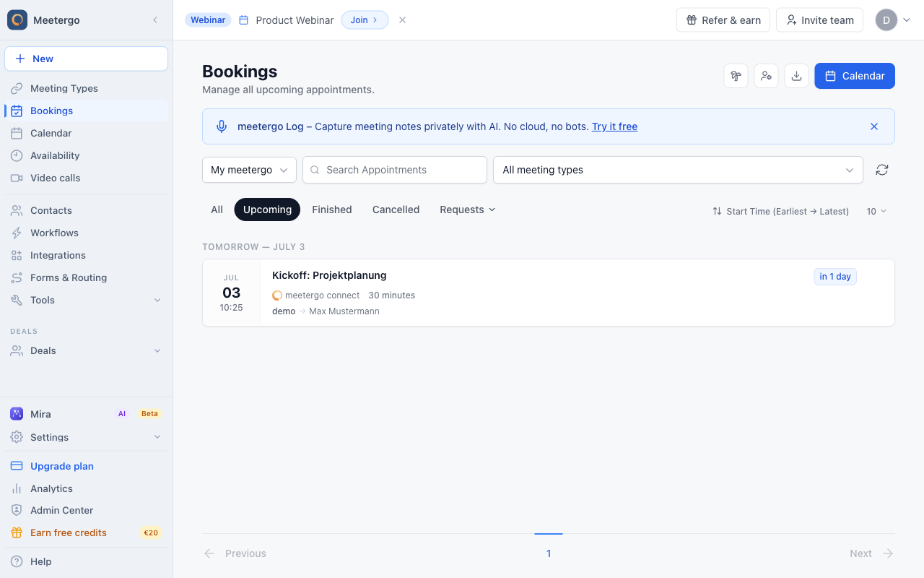This screenshot has height=578, width=924.
Task: Switch to Cancelled tab
Action: (x=396, y=210)
